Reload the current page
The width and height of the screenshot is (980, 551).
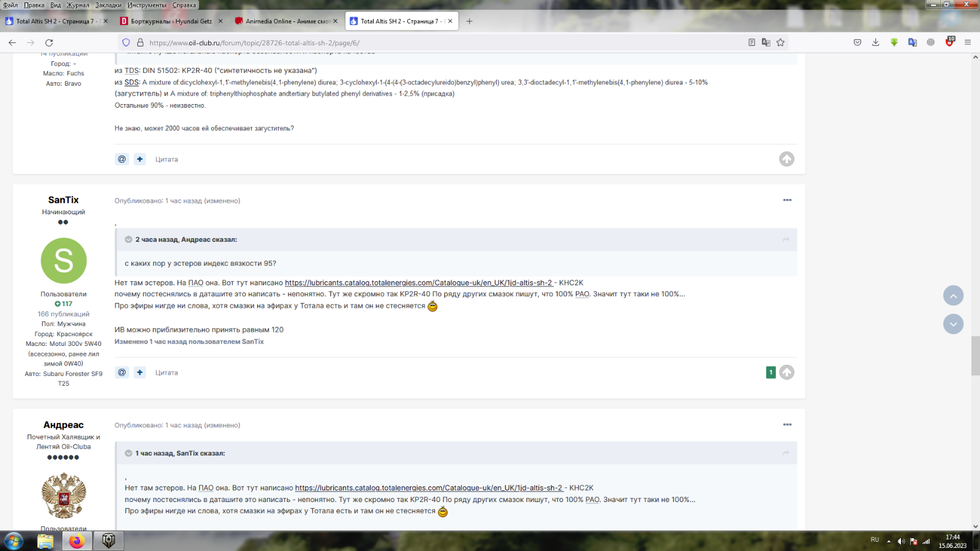[x=49, y=43]
